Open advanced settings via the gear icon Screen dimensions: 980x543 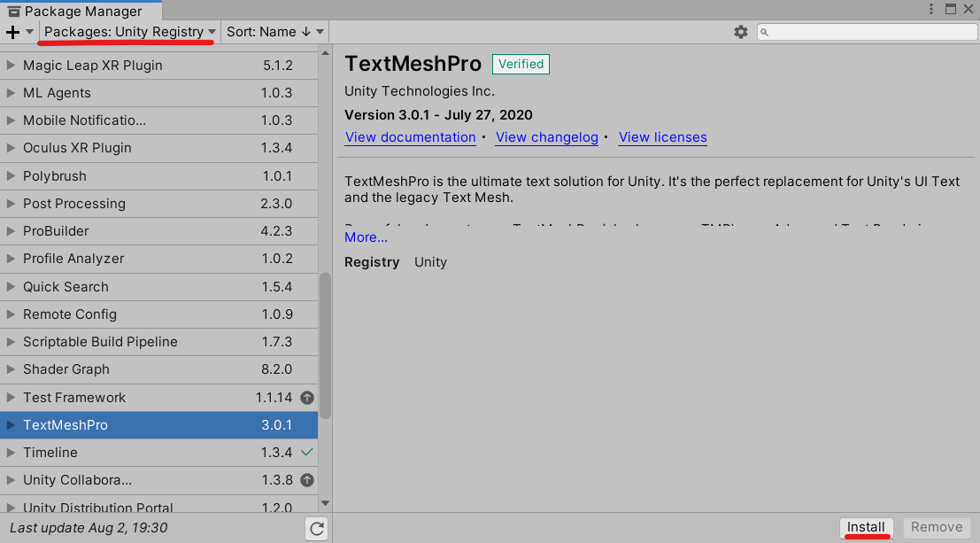tap(741, 31)
